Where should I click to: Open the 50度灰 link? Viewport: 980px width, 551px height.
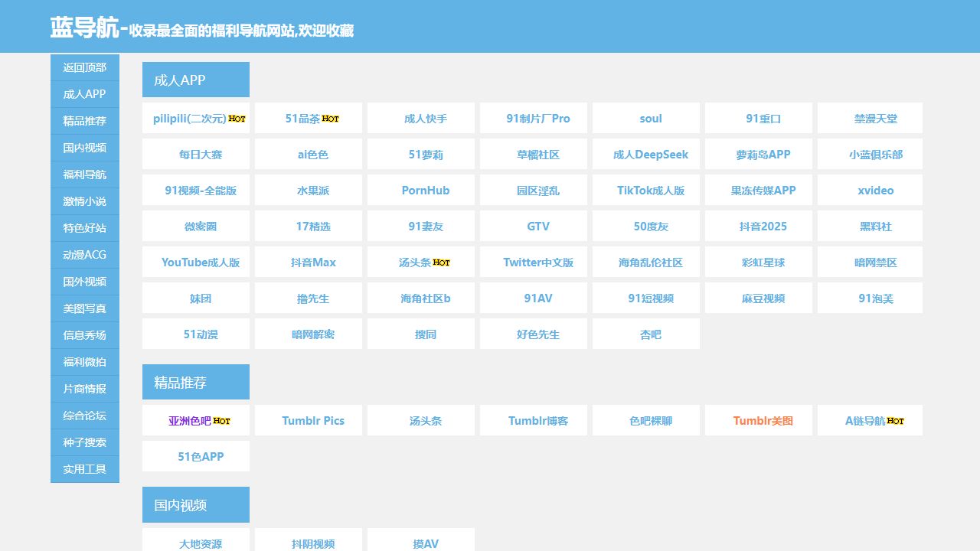[x=651, y=227]
